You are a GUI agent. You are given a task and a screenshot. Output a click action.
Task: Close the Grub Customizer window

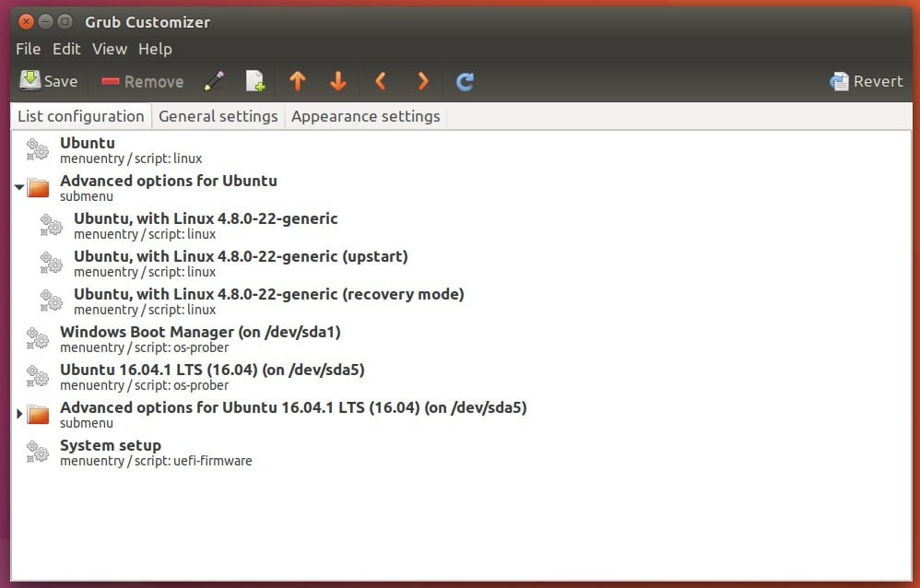coord(26,22)
